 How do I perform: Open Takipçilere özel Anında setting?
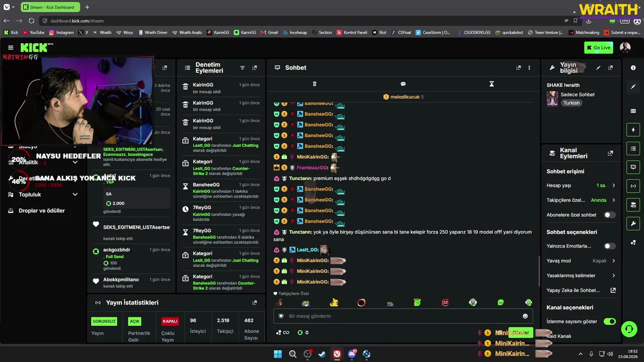(581, 200)
